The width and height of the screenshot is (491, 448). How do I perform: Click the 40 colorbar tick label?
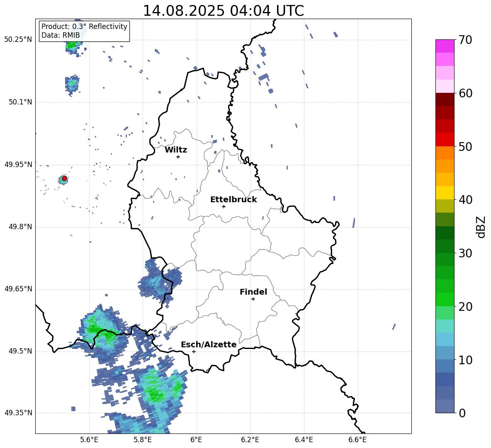click(x=465, y=200)
